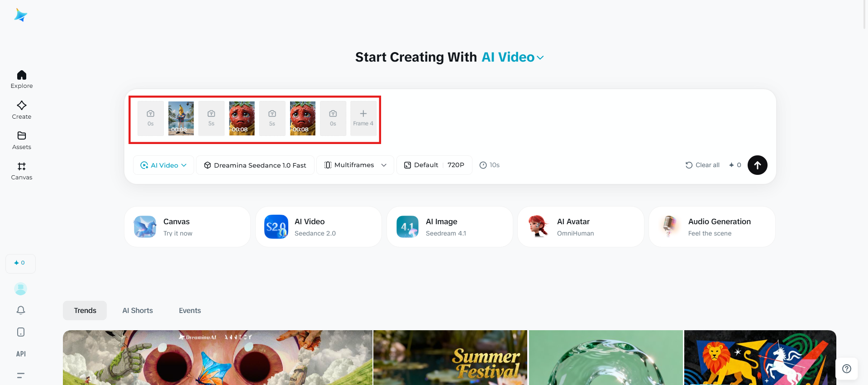Select the second strawberry frame thumbnail
This screenshot has height=385, width=868.
click(x=303, y=118)
